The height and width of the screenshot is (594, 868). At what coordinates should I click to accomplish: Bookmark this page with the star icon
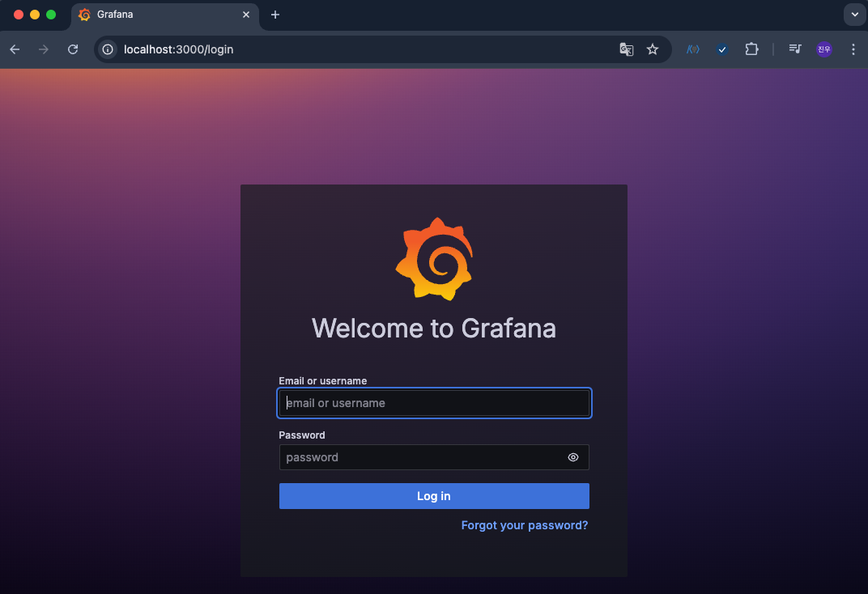click(x=653, y=49)
